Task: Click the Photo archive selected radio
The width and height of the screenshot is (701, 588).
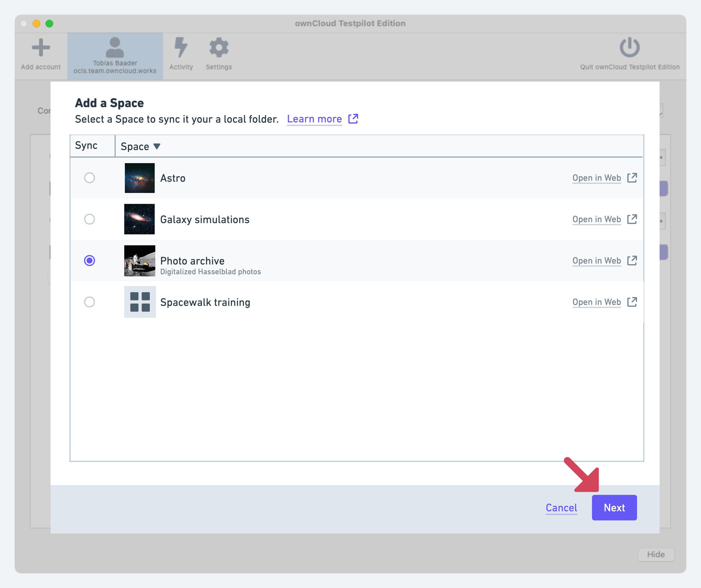Action: [90, 261]
